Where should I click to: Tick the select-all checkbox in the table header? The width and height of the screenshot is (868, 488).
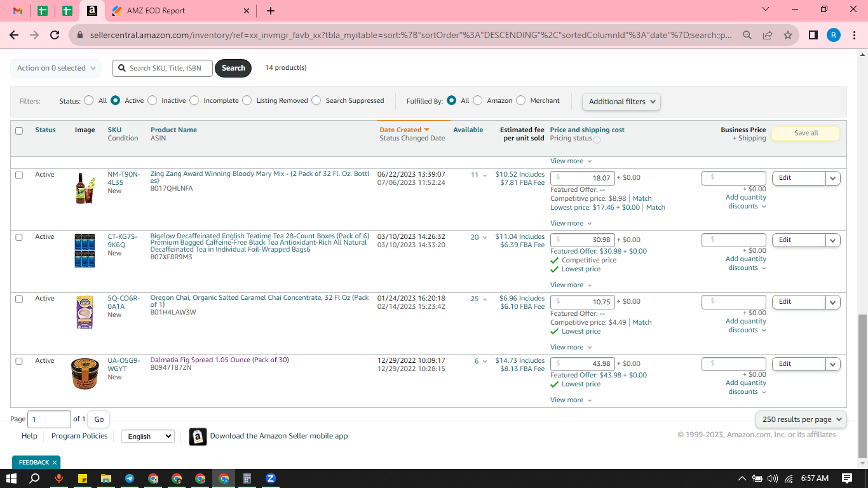19,131
